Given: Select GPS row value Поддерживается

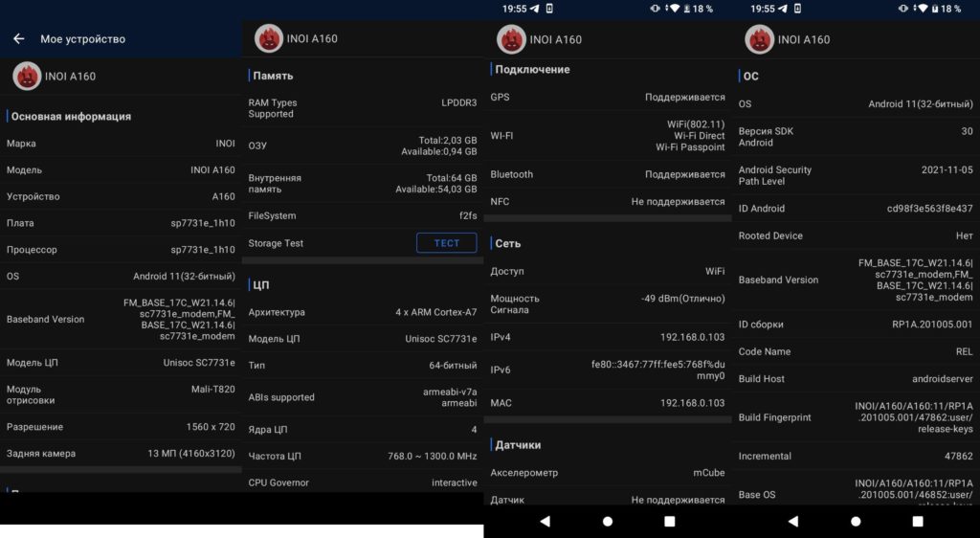Looking at the screenshot, I should pyautogui.click(x=684, y=97).
